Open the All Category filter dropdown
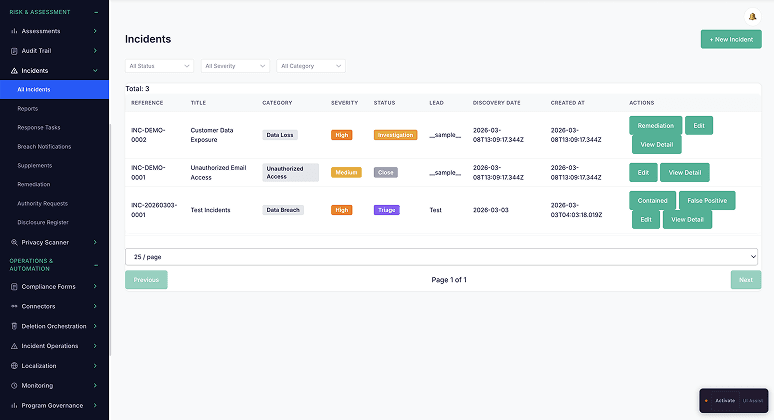 311,66
